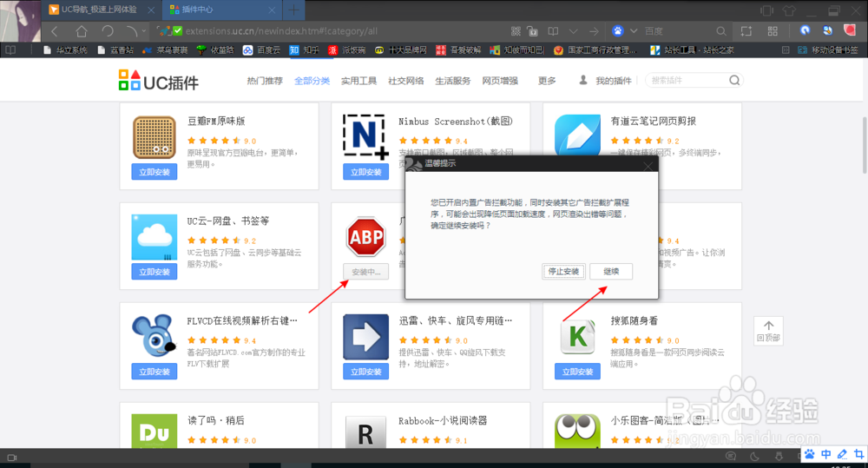This screenshot has height=468, width=868.
Task: Click the FLVCD mouse icon
Action: click(154, 336)
